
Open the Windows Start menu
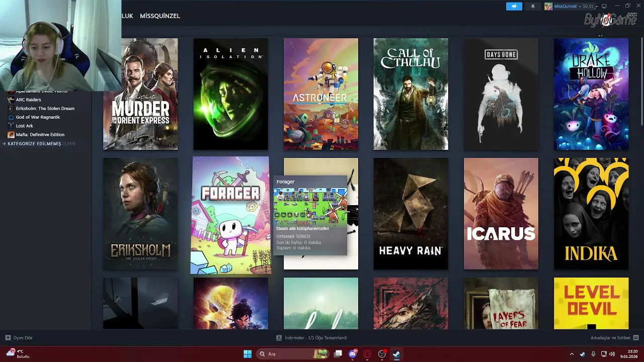click(248, 354)
